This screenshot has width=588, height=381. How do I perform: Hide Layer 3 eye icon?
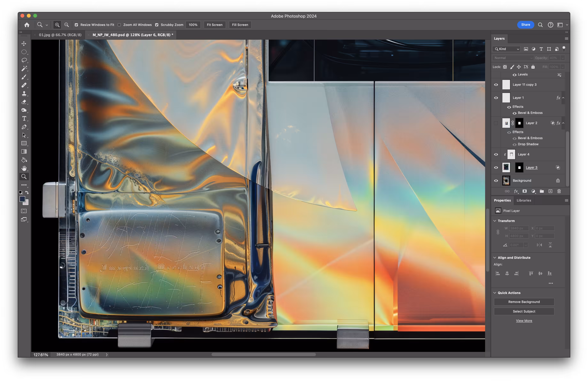click(x=496, y=167)
